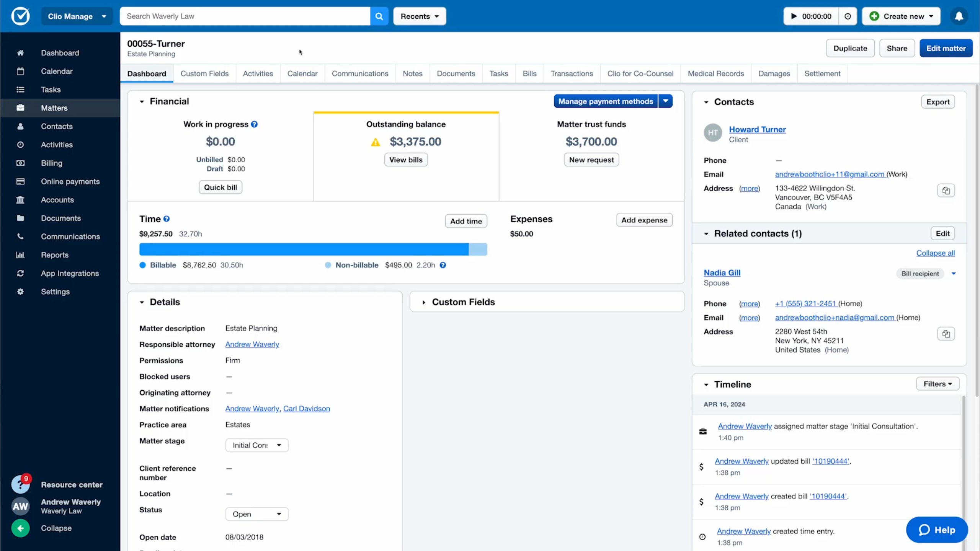Click the Calendar sidebar icon
980x551 pixels.
tap(20, 71)
